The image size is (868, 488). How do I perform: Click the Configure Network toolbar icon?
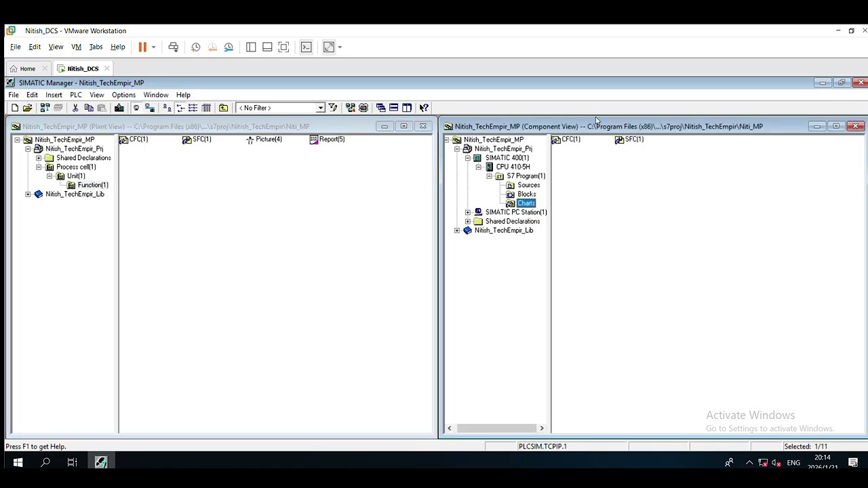(x=351, y=108)
